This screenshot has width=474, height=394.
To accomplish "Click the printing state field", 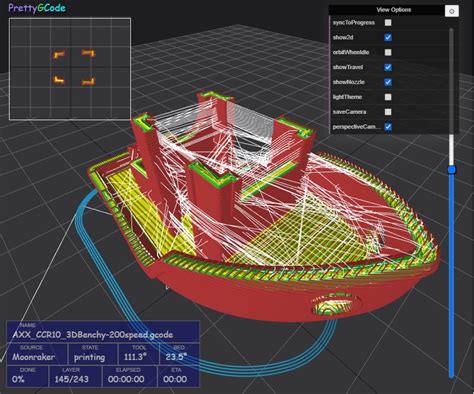I will pos(89,357).
